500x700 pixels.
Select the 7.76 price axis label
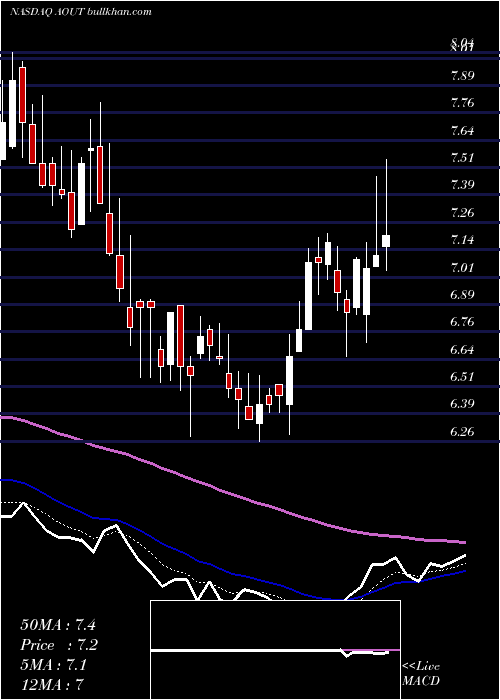click(x=462, y=103)
